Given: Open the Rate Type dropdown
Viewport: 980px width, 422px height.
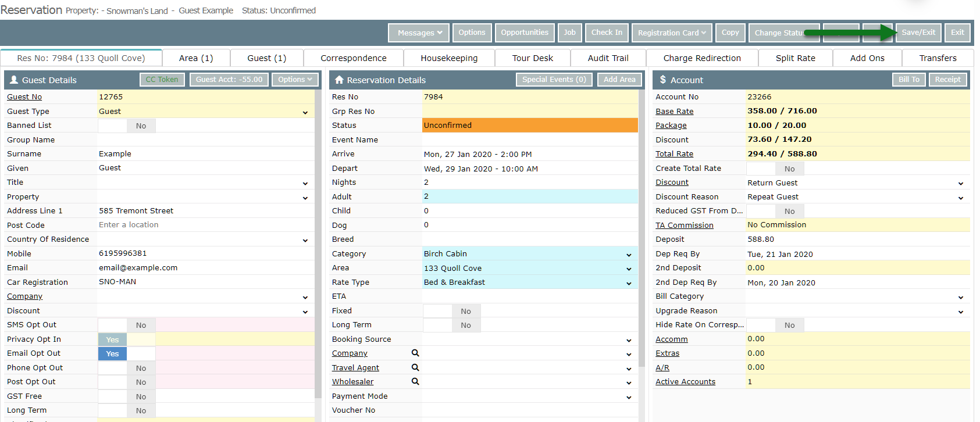Looking at the screenshot, I should pos(530,282).
